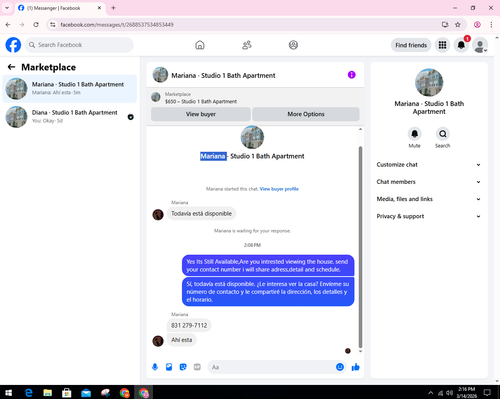This screenshot has height=399, width=500.
Task: Click the chat scrollbar
Action: (360, 247)
